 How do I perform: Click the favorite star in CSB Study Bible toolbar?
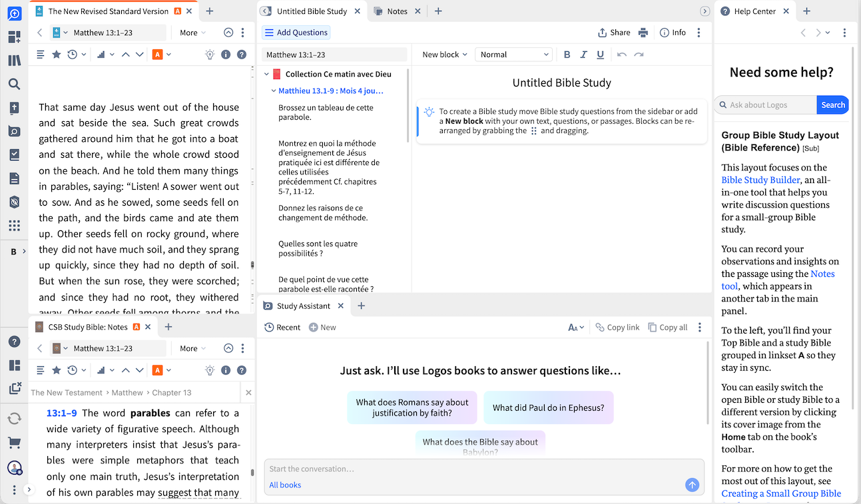[57, 370]
